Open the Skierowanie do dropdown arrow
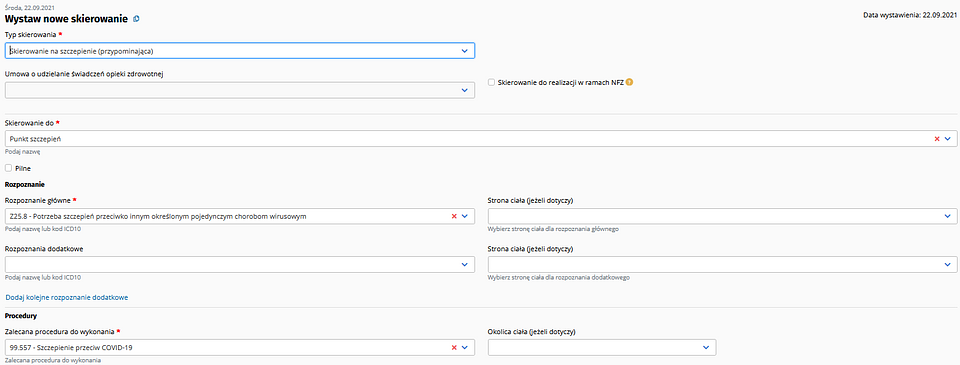The width and height of the screenshot is (960, 365). coord(948,139)
